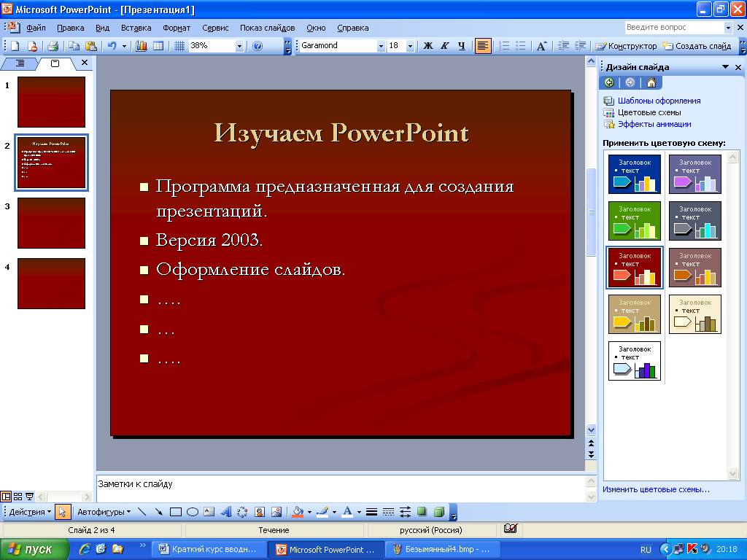
Task: Open Line Style options icon
Action: coord(371,512)
